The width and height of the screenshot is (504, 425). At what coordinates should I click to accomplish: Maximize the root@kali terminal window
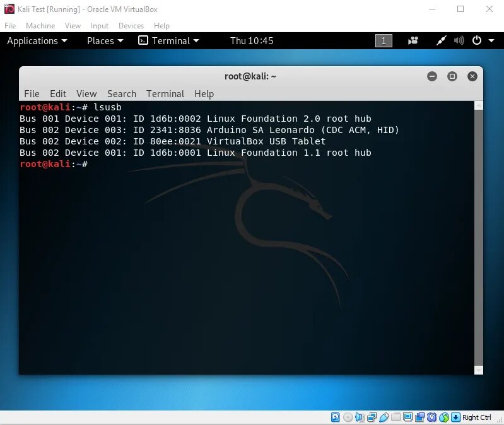[x=452, y=76]
